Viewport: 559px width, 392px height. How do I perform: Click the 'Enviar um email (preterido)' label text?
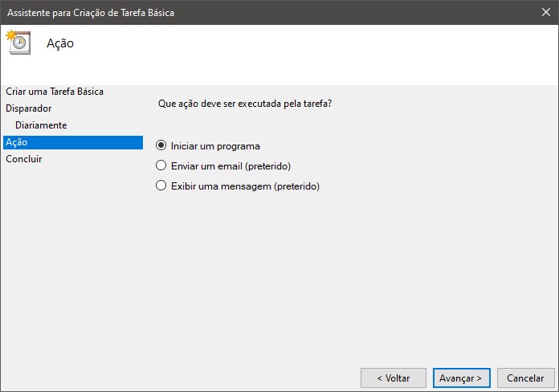tap(231, 166)
